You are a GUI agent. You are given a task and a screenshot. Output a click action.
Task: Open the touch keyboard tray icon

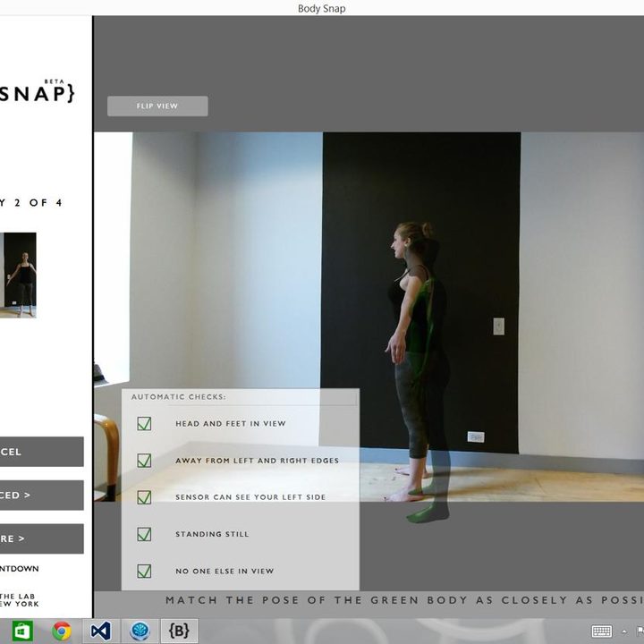coord(602,631)
